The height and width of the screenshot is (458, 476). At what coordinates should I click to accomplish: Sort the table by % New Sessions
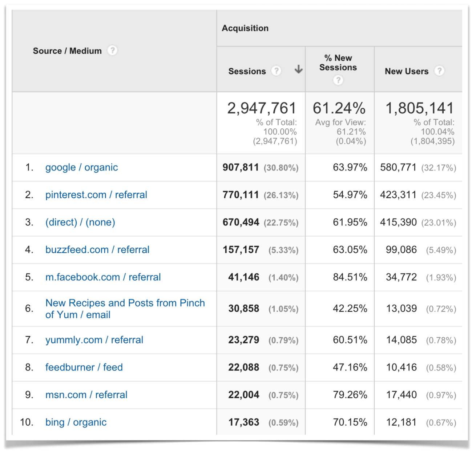point(338,63)
